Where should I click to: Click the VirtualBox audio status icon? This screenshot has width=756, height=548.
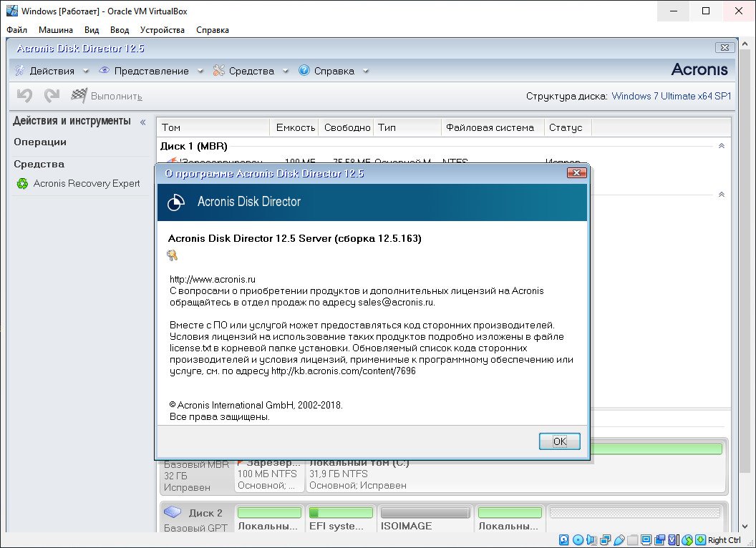point(591,540)
